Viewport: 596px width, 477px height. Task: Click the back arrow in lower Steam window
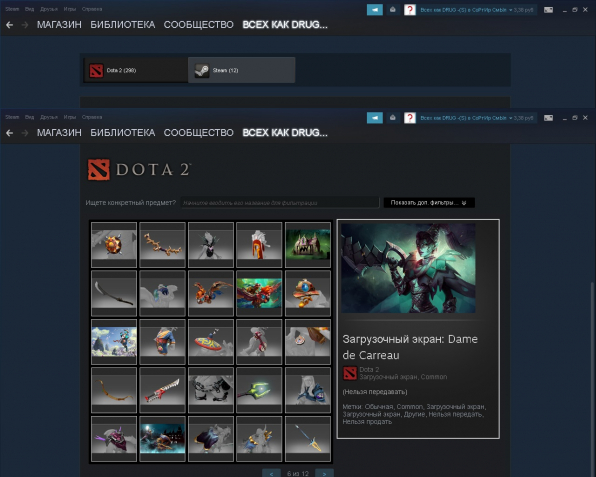click(x=10, y=133)
